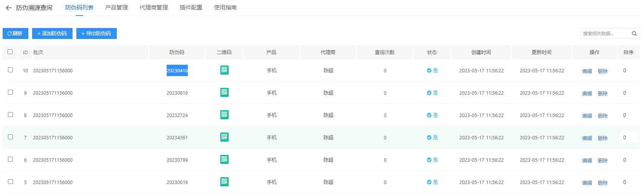Open the 代理商管理 tab

click(153, 8)
